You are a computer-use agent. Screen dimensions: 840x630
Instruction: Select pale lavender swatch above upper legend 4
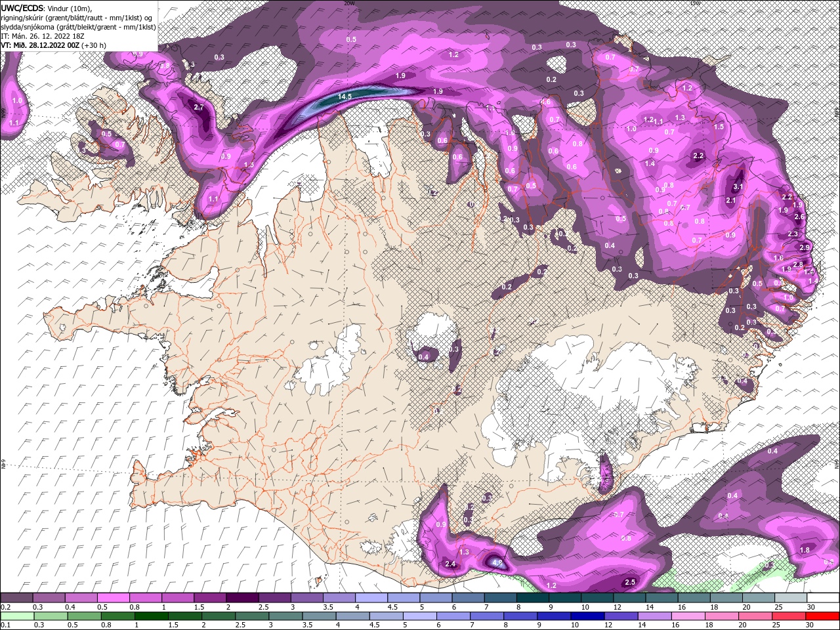(x=371, y=598)
